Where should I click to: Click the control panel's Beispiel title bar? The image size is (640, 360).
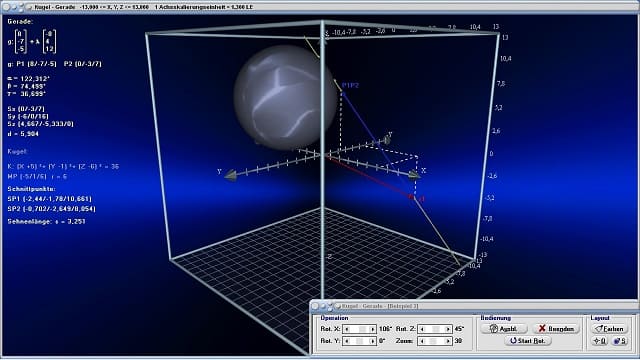tap(380, 306)
